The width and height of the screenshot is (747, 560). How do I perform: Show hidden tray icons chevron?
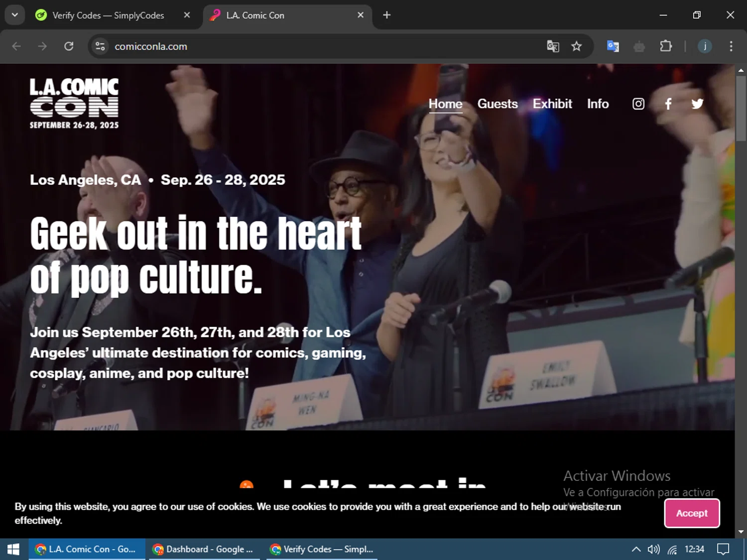[636, 549]
